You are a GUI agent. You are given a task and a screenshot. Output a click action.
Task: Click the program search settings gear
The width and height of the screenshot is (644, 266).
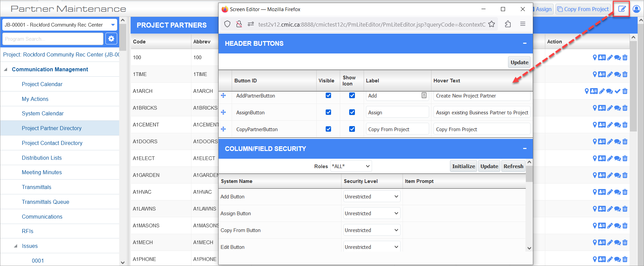[111, 39]
